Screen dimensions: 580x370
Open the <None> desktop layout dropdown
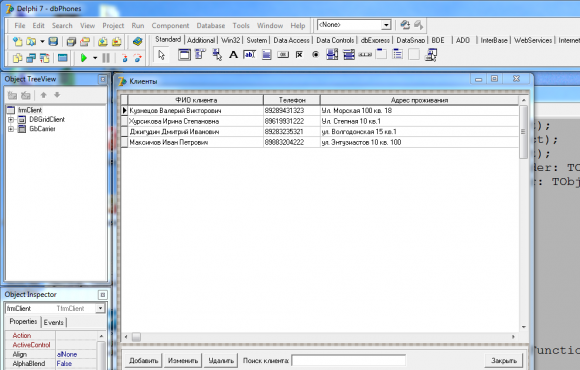coord(386,25)
